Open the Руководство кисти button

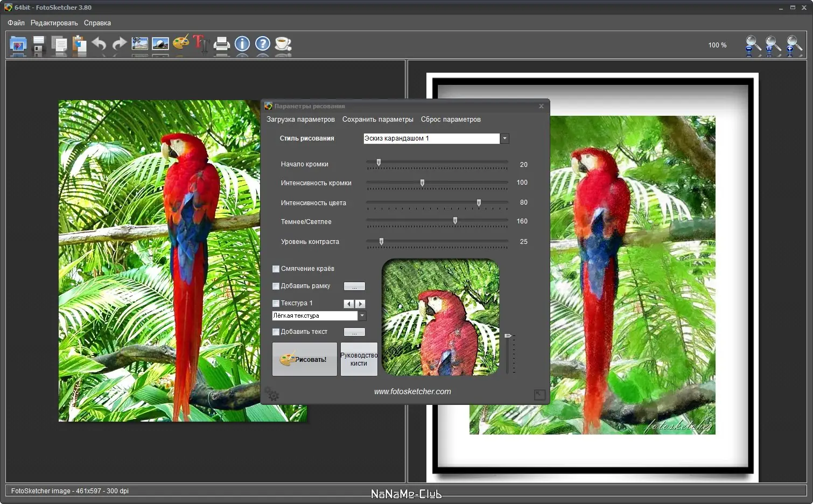(359, 359)
